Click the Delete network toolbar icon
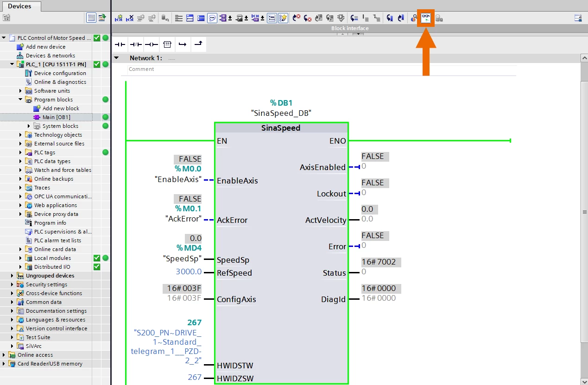 tap(130, 18)
